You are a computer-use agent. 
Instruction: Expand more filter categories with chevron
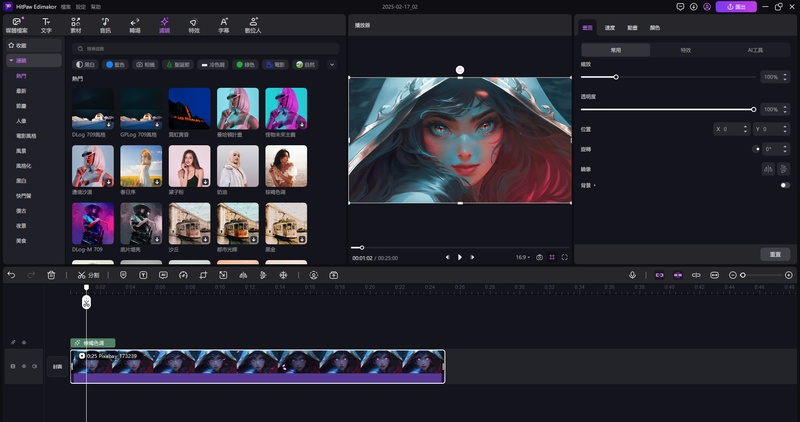pyautogui.click(x=331, y=65)
